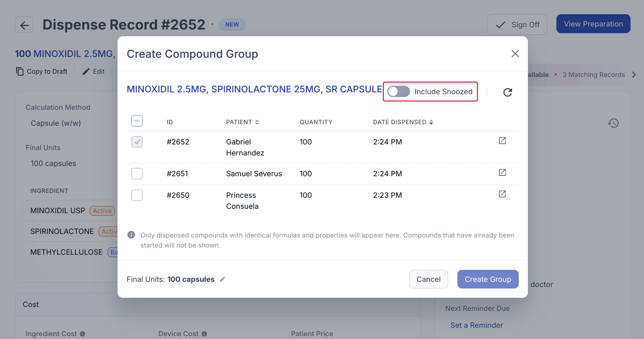The height and width of the screenshot is (339, 644).
Task: Select checkbox for Princess Consuela record
Action: (x=137, y=195)
